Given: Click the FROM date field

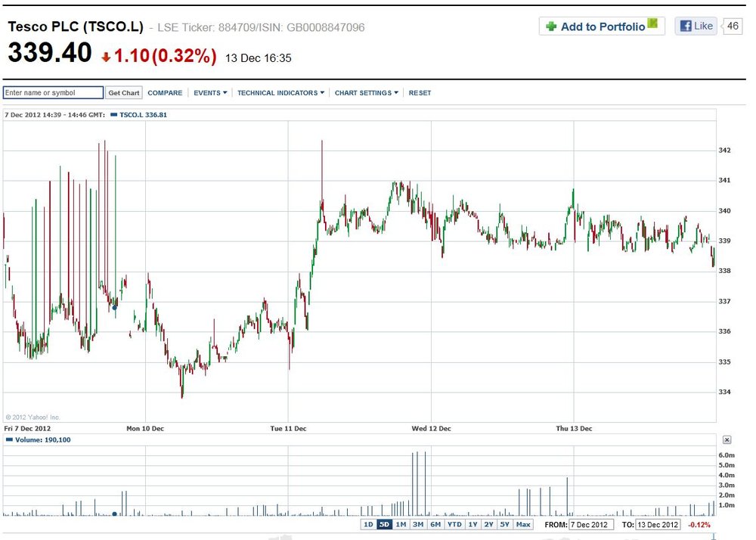Looking at the screenshot, I should click(591, 525).
